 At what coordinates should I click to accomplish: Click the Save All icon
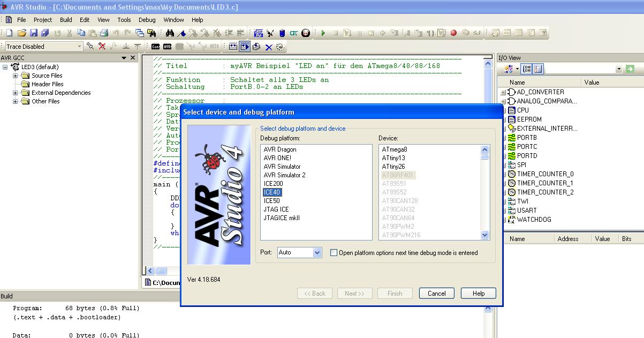pyautogui.click(x=45, y=33)
